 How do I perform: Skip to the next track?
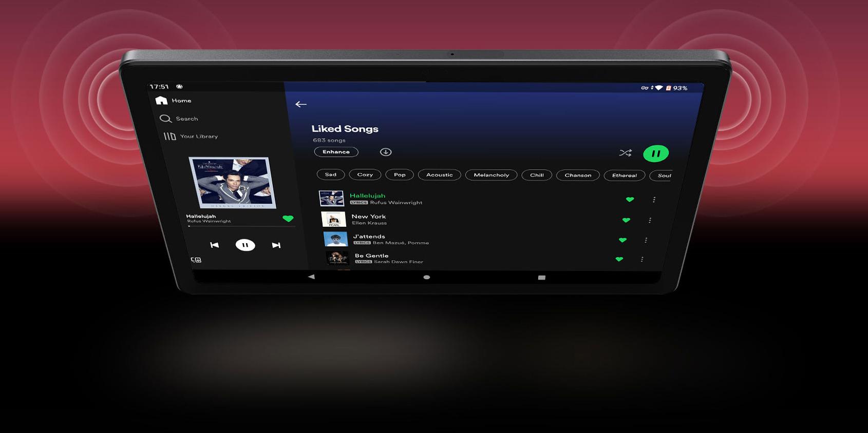(276, 245)
